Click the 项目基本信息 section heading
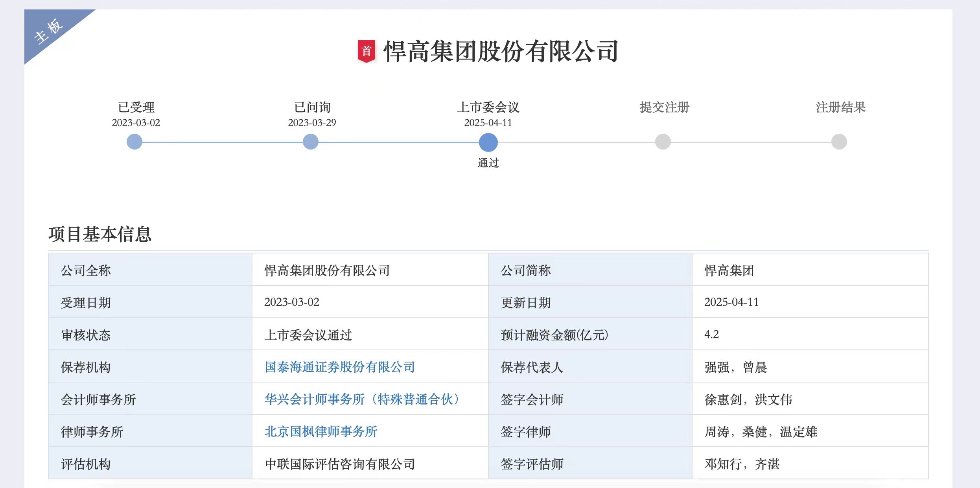This screenshot has width=980, height=488. [100, 234]
